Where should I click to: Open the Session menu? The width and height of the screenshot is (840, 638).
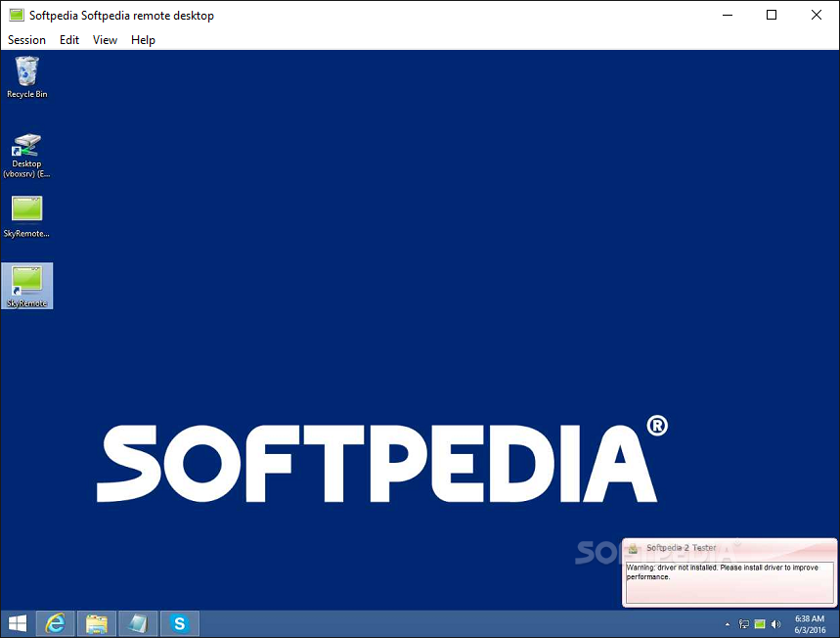(x=26, y=40)
